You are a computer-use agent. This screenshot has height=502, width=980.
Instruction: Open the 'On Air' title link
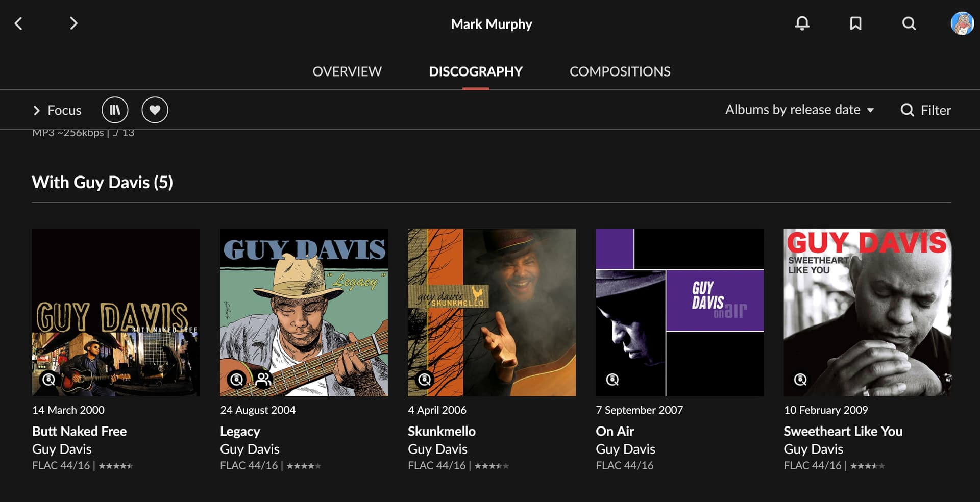615,431
